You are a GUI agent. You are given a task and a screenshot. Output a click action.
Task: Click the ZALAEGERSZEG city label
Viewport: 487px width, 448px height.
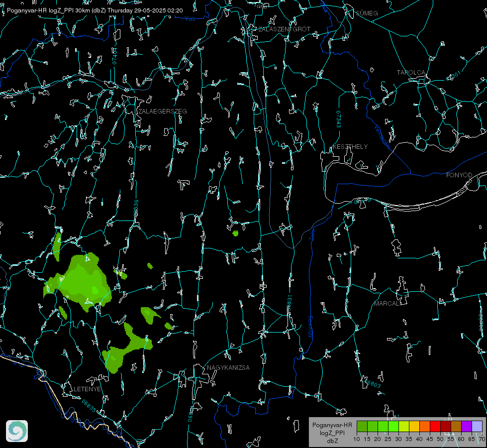(x=163, y=111)
